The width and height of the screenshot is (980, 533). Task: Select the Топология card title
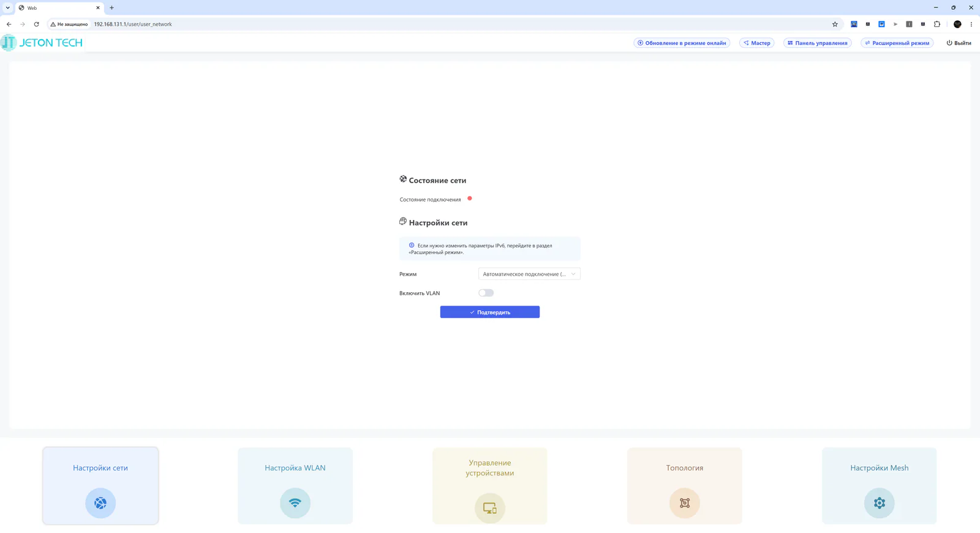(685, 468)
